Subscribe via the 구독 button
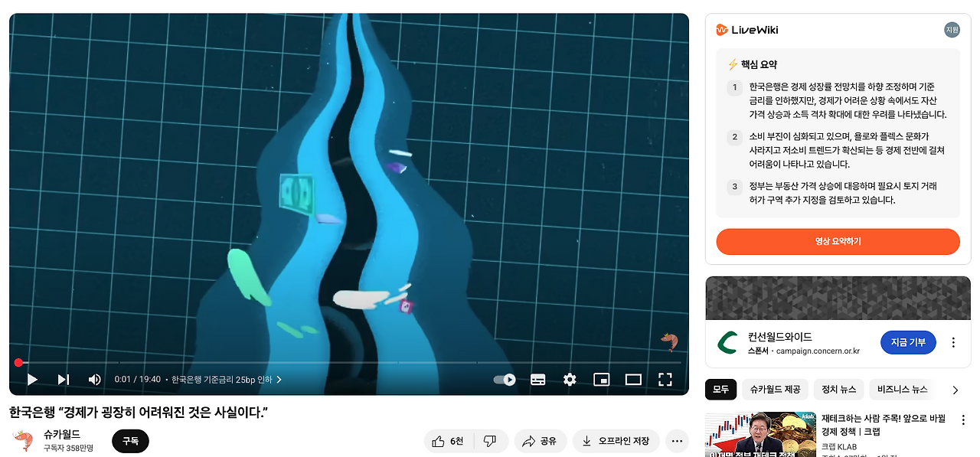This screenshot has width=980, height=457. 130,441
